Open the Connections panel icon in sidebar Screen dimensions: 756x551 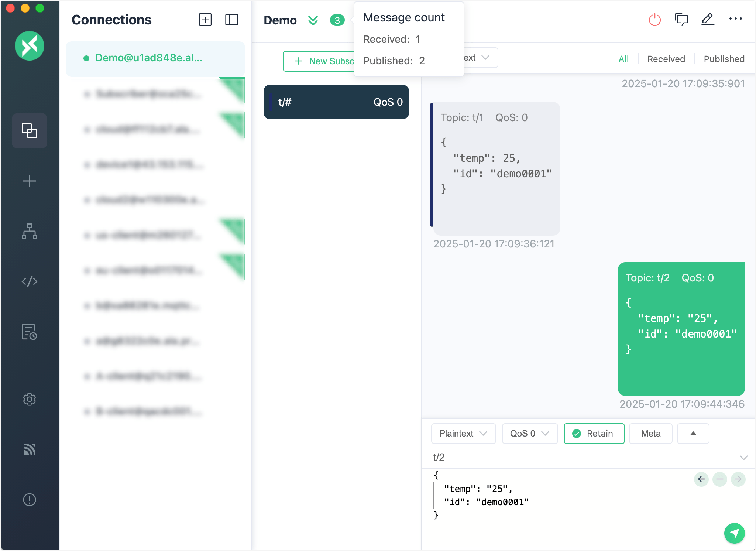(29, 131)
